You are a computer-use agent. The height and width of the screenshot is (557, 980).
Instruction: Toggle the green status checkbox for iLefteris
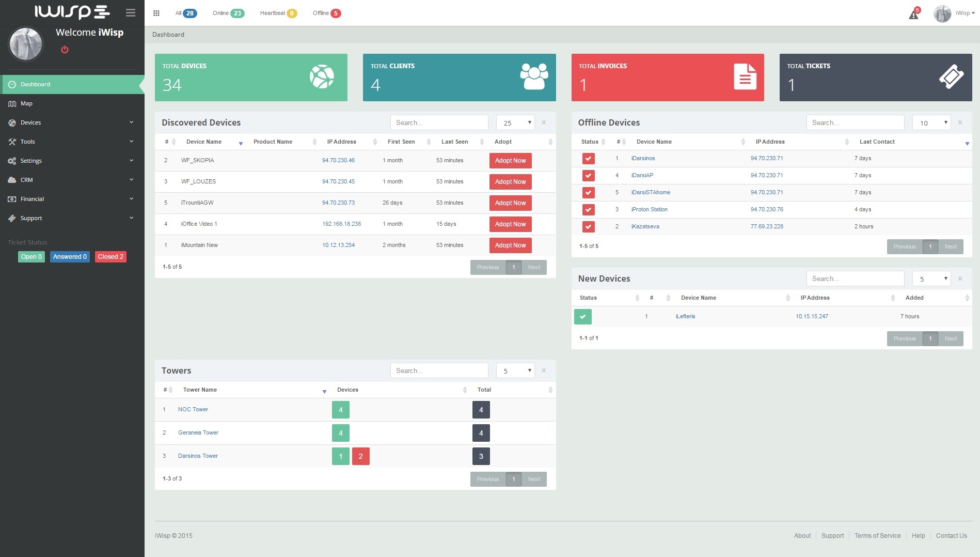click(582, 317)
